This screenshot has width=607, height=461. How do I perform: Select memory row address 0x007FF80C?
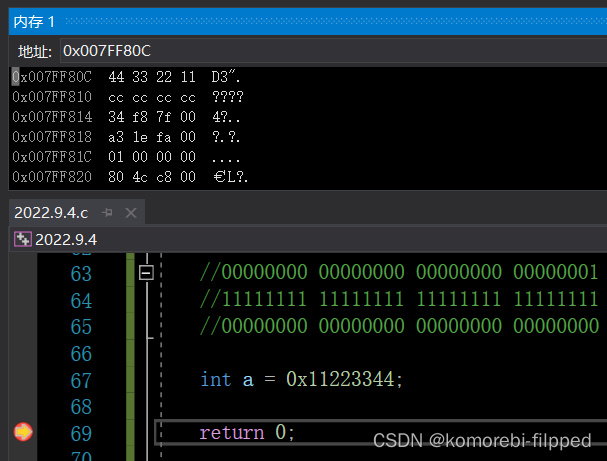coord(52,77)
